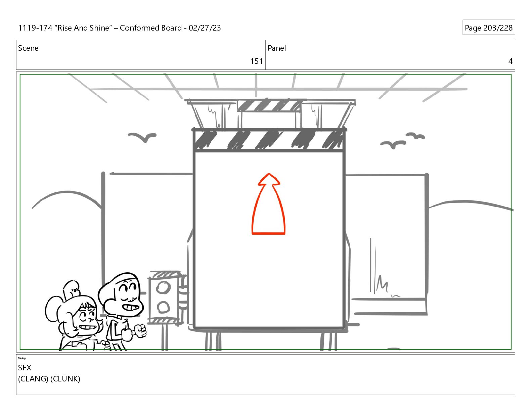The image size is (532, 411).
Task: Click the Page 203/228 box
Action: [488, 28]
